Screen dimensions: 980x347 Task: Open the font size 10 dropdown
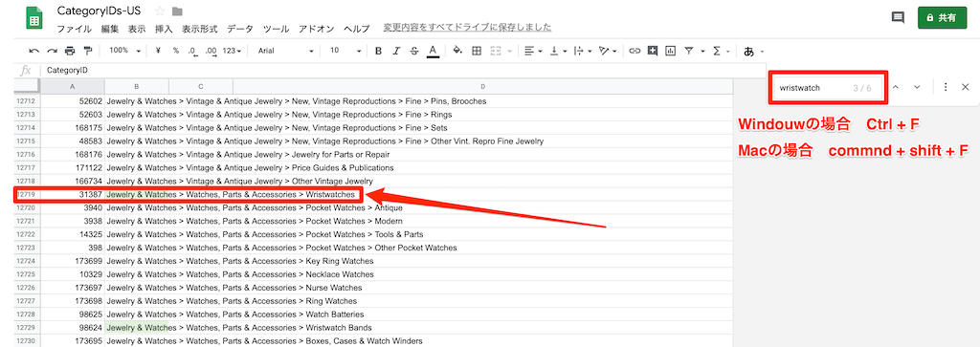pyautogui.click(x=345, y=51)
